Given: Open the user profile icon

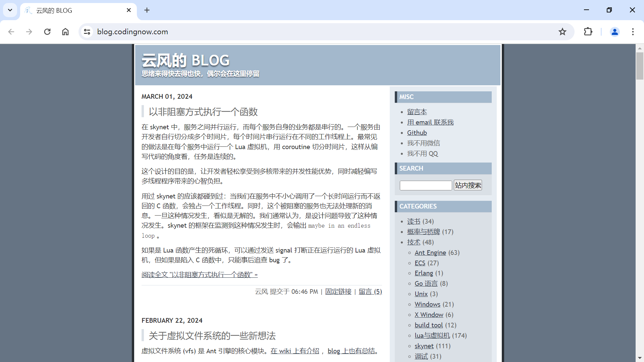Looking at the screenshot, I should pos(615,32).
